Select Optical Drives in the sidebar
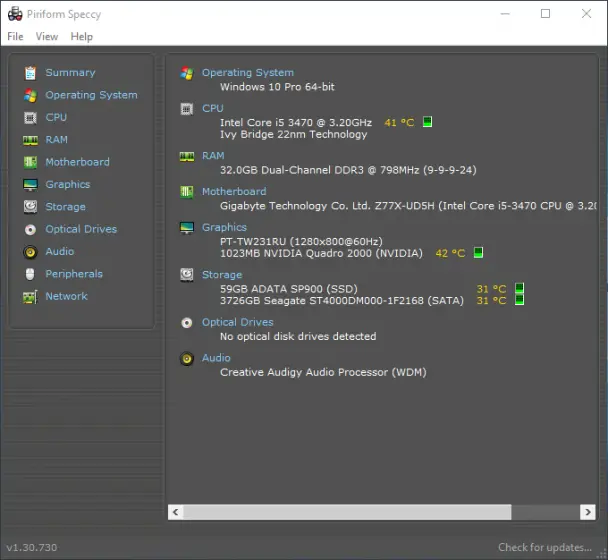The image size is (608, 560). pyautogui.click(x=81, y=229)
